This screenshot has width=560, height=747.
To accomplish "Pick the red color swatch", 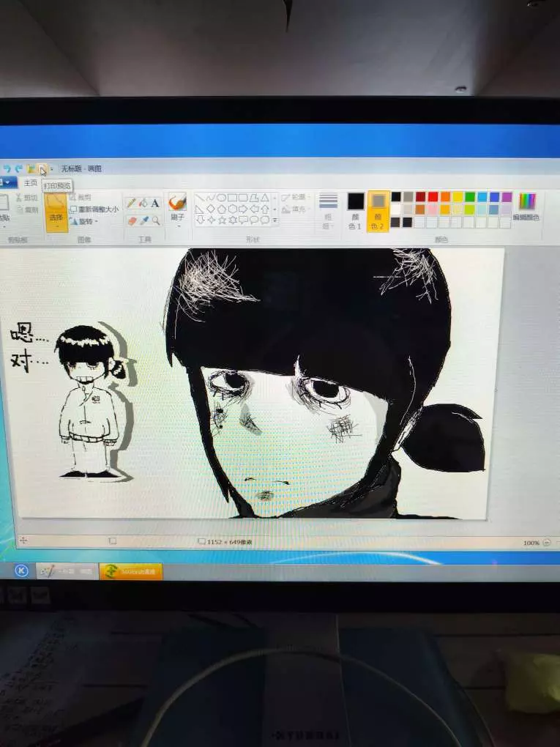I will point(433,197).
